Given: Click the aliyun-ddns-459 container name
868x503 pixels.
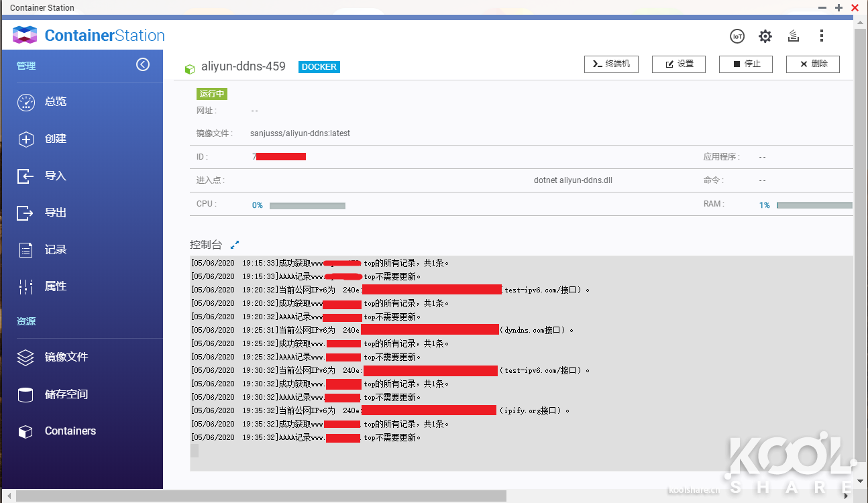Looking at the screenshot, I should (243, 66).
